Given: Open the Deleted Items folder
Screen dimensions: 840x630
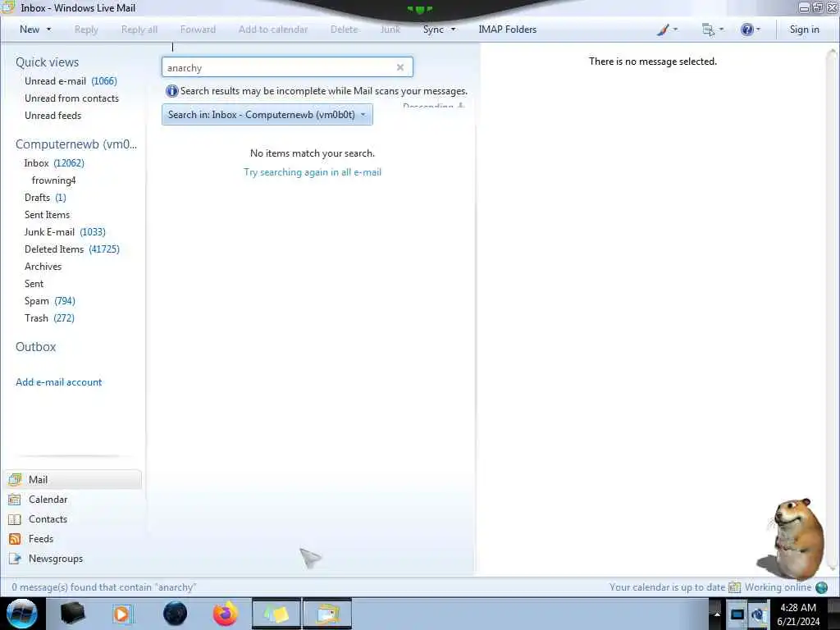Looking at the screenshot, I should pos(72,249).
